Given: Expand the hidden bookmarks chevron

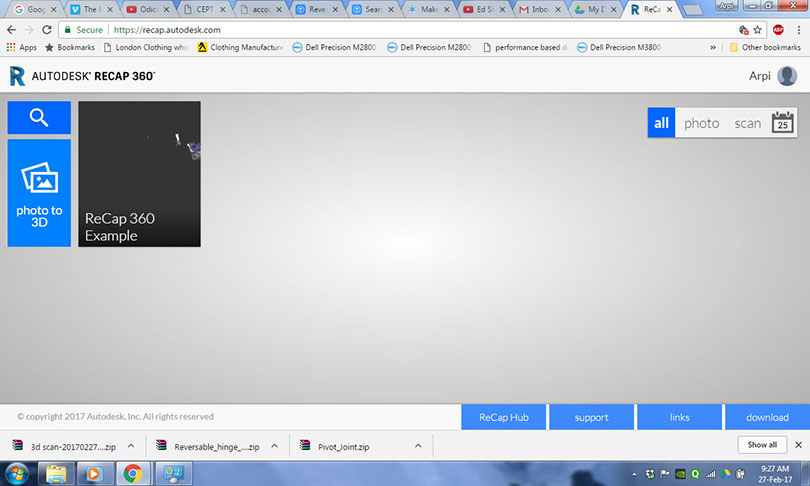Looking at the screenshot, I should point(713,48).
